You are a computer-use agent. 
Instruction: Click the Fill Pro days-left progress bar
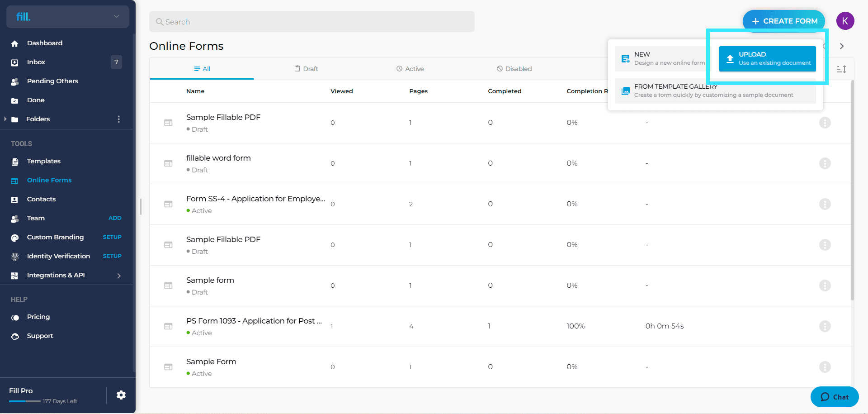click(25, 401)
